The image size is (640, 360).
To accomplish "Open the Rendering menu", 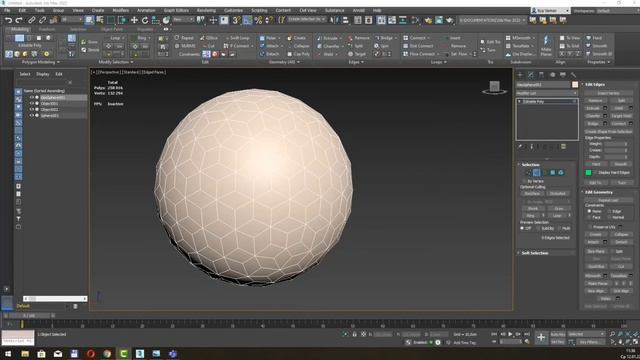I will pos(207,10).
